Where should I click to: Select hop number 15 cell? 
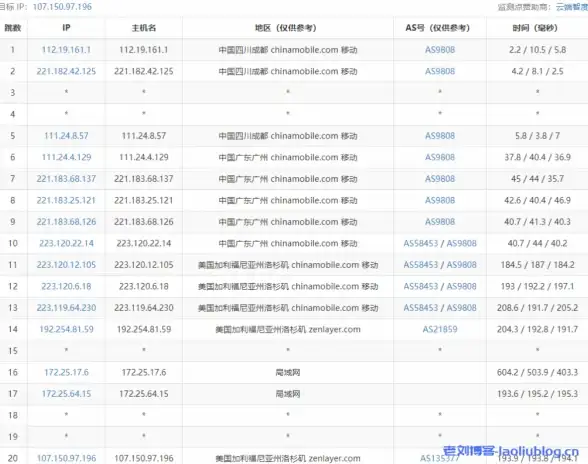[x=13, y=351]
